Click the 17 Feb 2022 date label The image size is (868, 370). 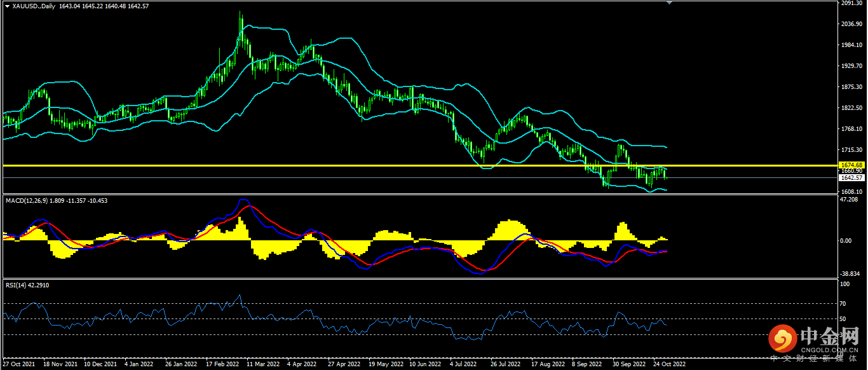[x=222, y=365]
